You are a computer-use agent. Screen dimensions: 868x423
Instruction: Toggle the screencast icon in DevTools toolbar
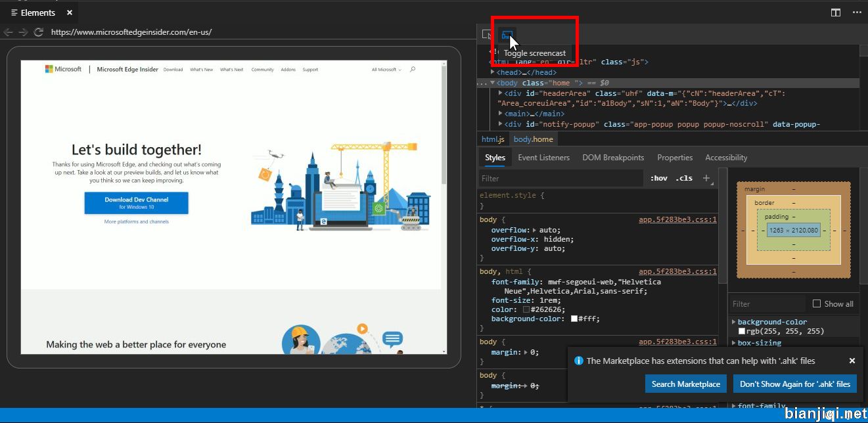click(x=507, y=35)
